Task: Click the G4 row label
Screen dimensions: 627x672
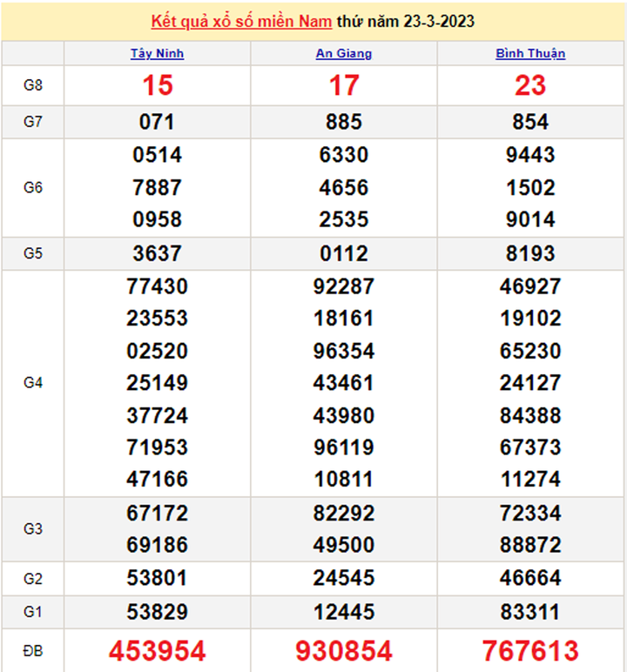Action: click(x=33, y=382)
